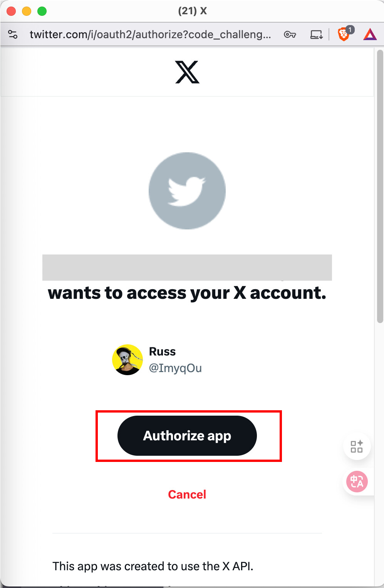Click the install app icon in address bar
Image resolution: width=384 pixels, height=588 pixels.
point(317,35)
